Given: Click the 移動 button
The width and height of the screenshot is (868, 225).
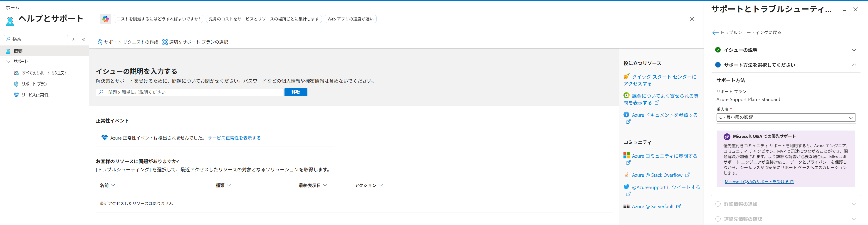Looking at the screenshot, I should [296, 92].
